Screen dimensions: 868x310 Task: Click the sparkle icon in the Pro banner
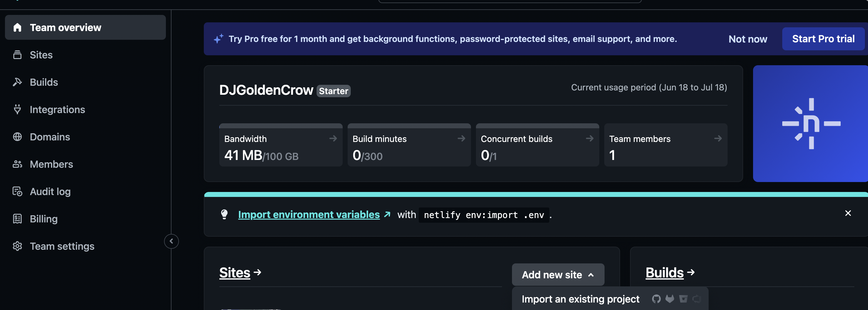click(218, 39)
